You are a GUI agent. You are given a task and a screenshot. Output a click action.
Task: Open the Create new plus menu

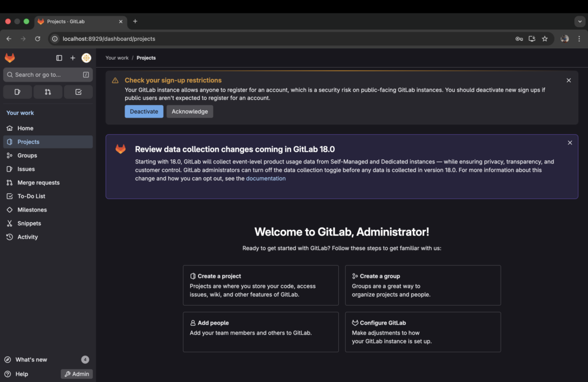point(72,57)
